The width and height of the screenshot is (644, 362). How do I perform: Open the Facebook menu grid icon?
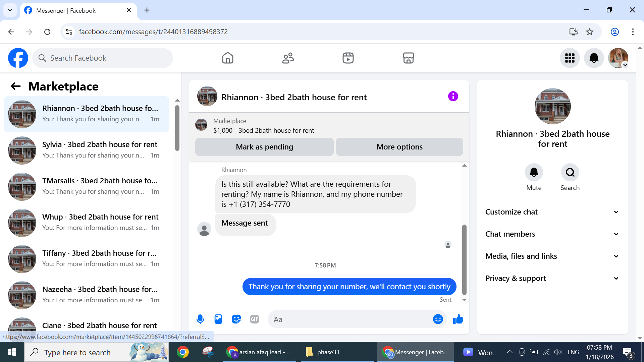[x=570, y=58]
